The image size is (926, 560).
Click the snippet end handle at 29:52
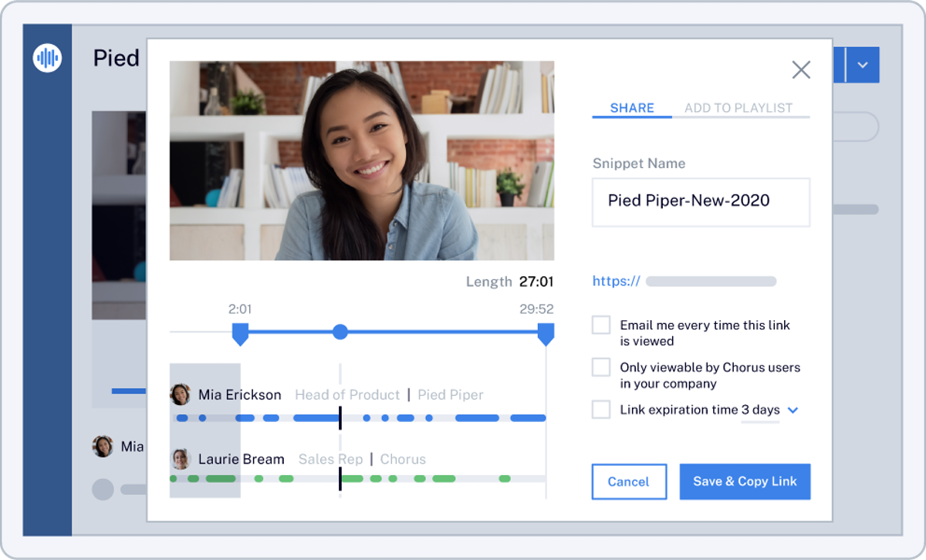click(x=546, y=334)
